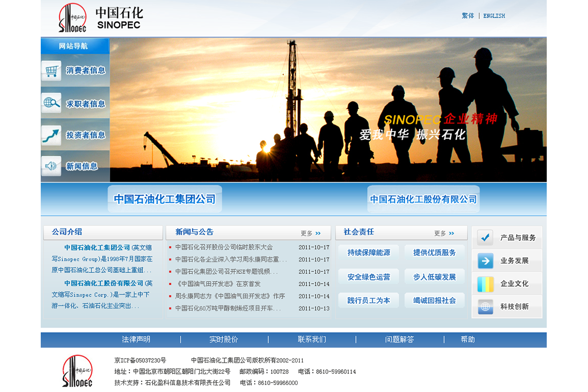Screen dimensions: 588x392
Task: Click the 提供优质服务 button
Action: coord(435,252)
